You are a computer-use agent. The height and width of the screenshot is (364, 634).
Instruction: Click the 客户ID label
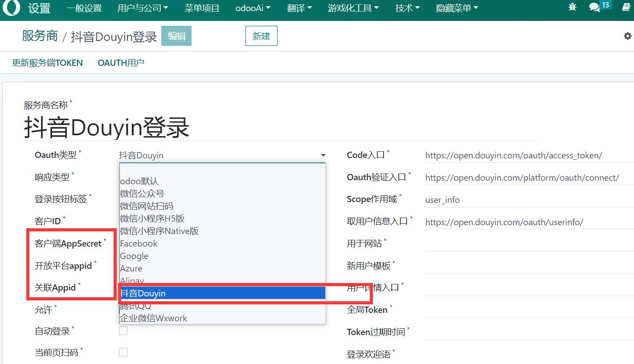click(48, 221)
